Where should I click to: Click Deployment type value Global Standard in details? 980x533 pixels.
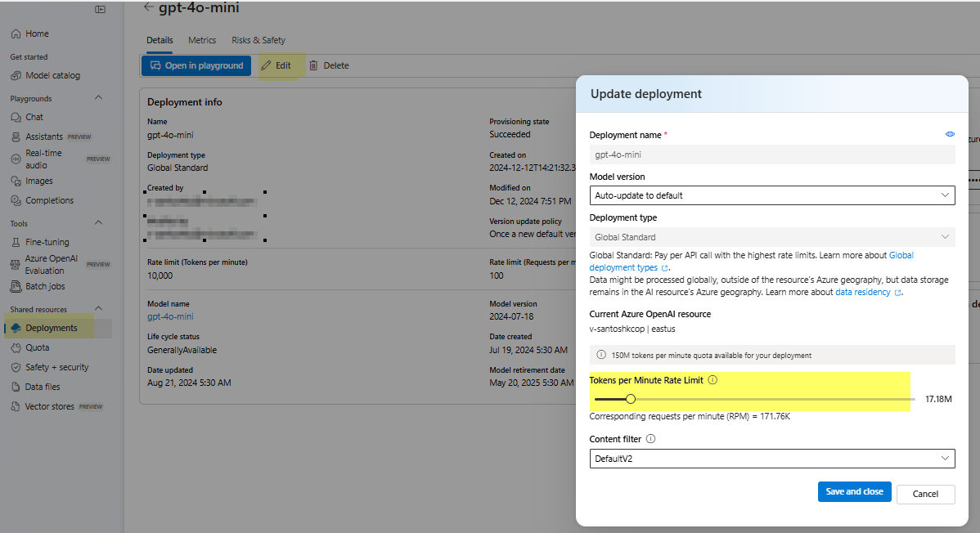tap(178, 168)
